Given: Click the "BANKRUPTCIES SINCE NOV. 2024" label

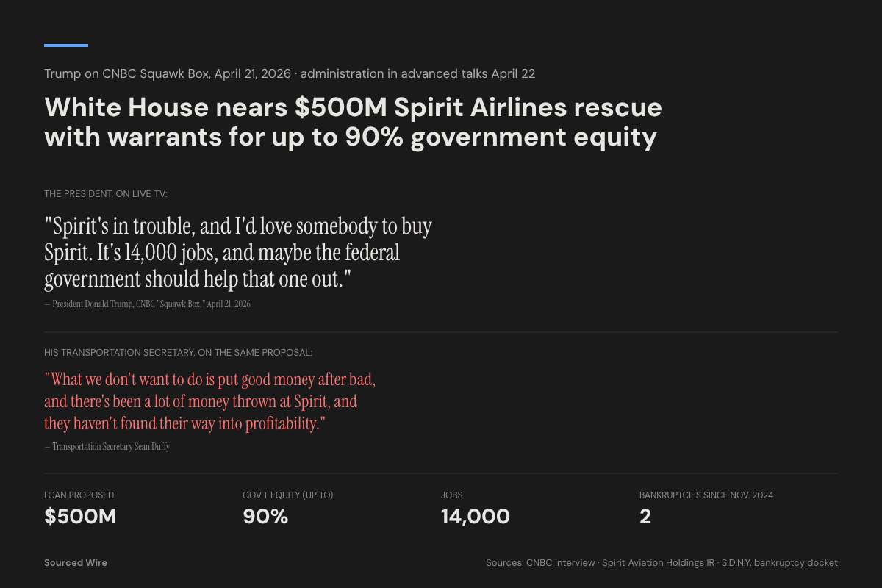Looking at the screenshot, I should coord(706,495).
